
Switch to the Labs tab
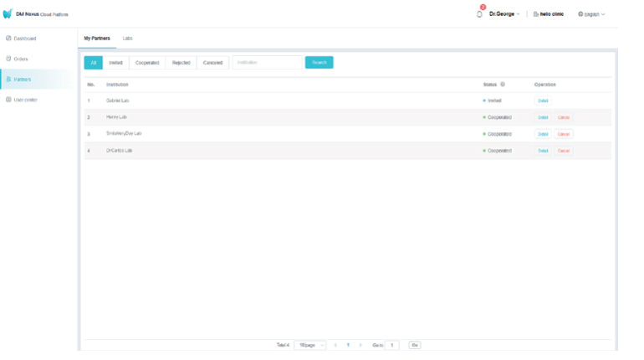click(x=128, y=39)
